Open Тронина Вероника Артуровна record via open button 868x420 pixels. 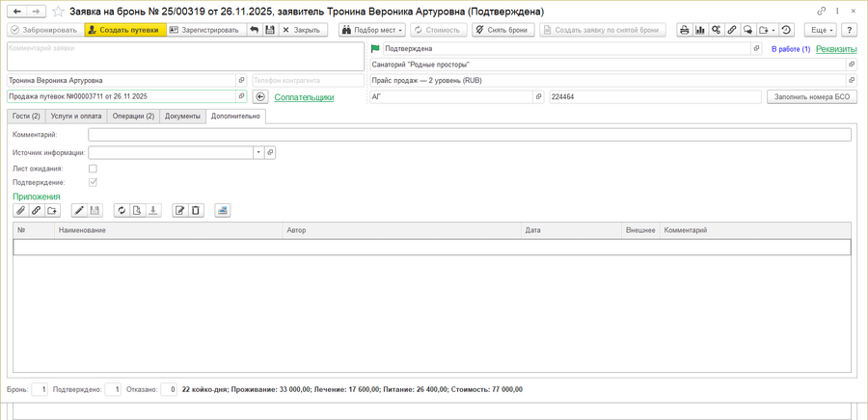pos(241,80)
